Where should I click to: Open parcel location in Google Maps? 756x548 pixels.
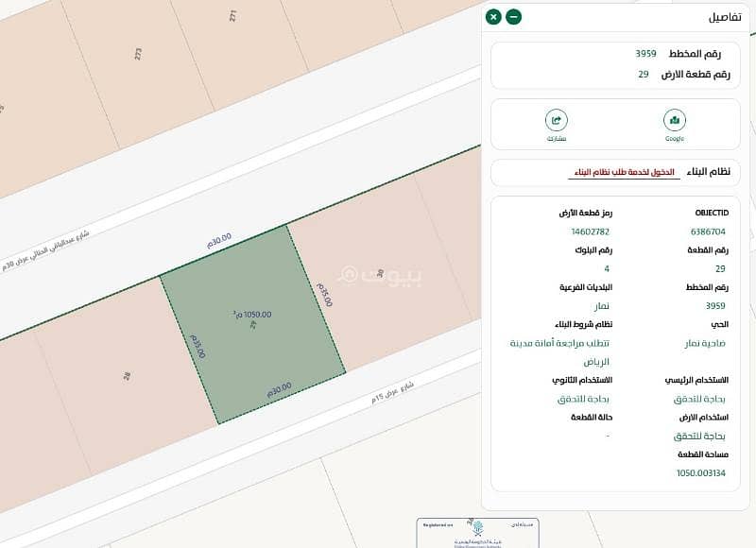point(674,121)
